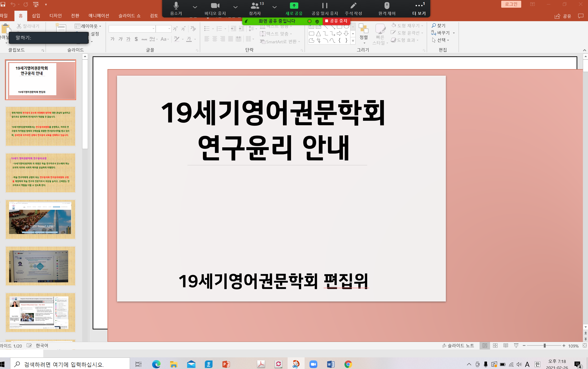This screenshot has width=588, height=369.
Task: Select the third slide thumbnail
Action: pos(40,173)
